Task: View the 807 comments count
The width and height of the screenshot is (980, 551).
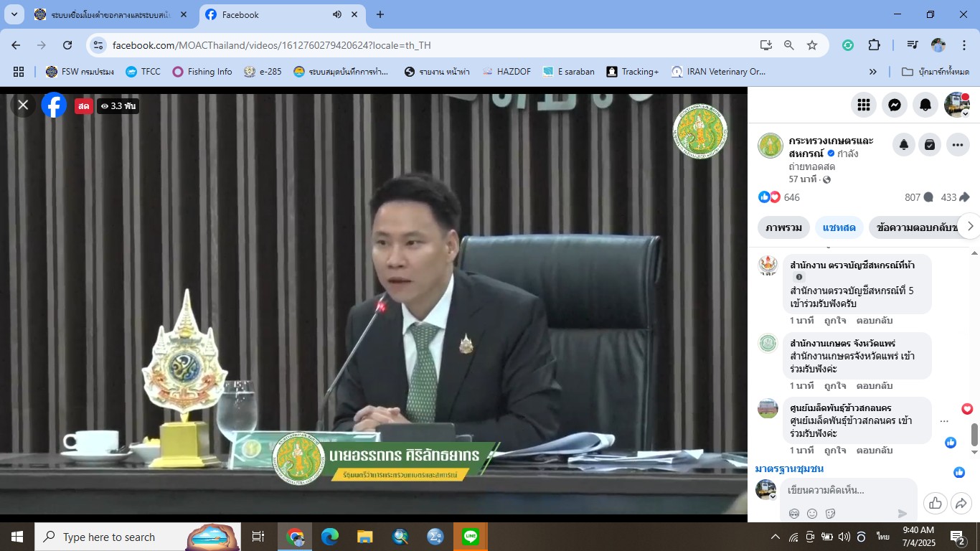Action: point(919,197)
